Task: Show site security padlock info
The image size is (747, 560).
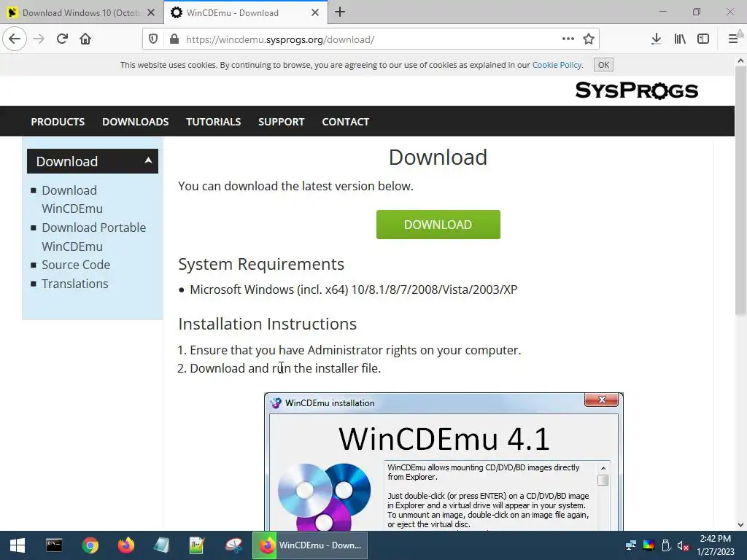Action: tap(174, 39)
